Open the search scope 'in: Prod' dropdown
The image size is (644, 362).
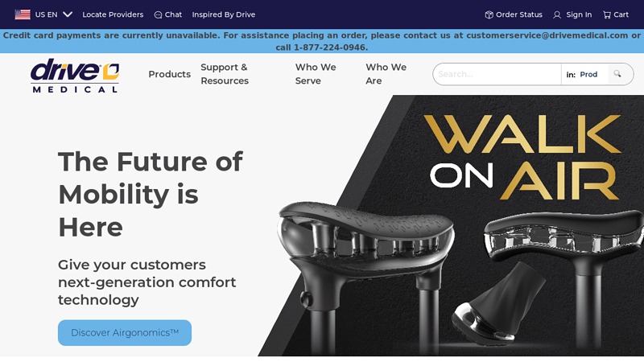tap(584, 74)
